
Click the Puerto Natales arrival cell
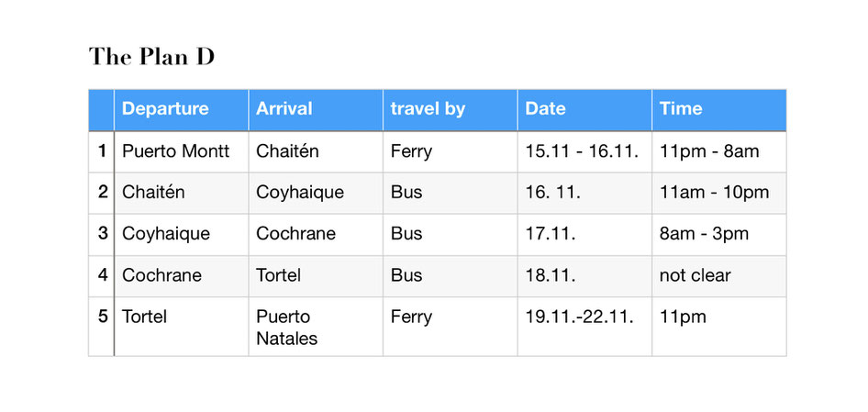tap(316, 327)
